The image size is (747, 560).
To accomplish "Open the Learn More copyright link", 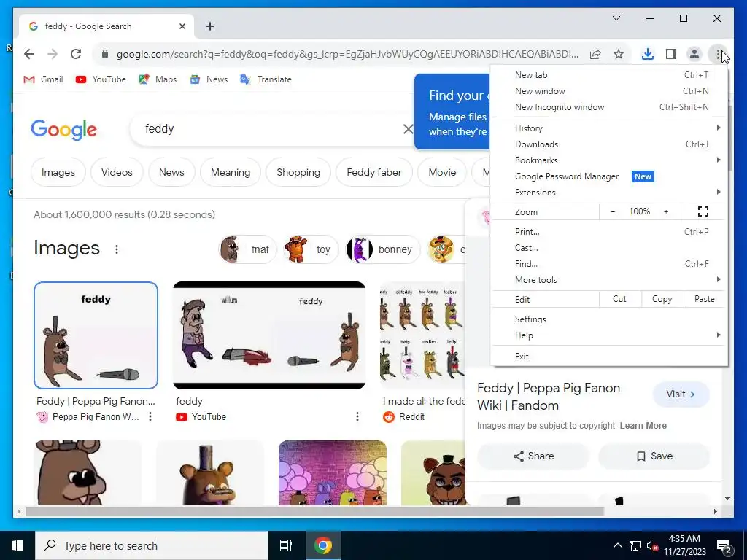I will [643, 426].
